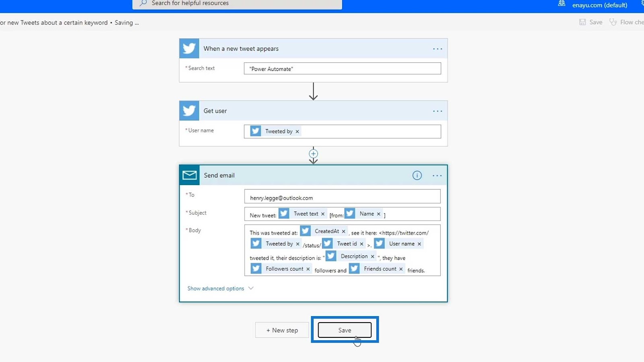644x362 pixels.
Task: Click the Twitter icon of 'When a new tweet appears'
Action: [189, 49]
